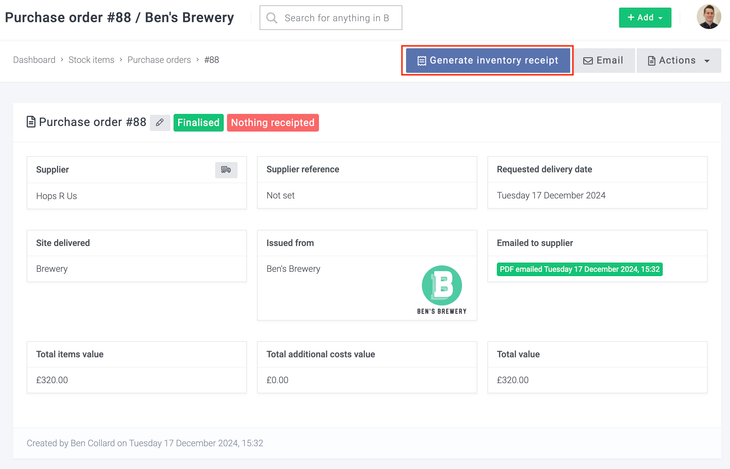730x469 pixels.
Task: Click the Finalised status badge
Action: tap(197, 123)
